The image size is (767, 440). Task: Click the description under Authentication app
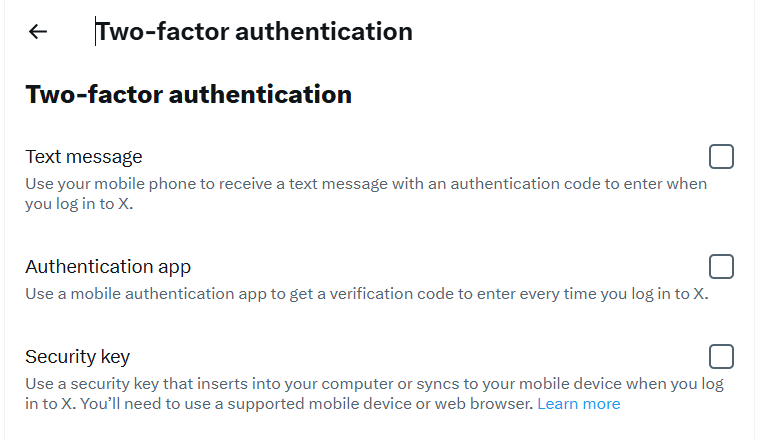366,294
